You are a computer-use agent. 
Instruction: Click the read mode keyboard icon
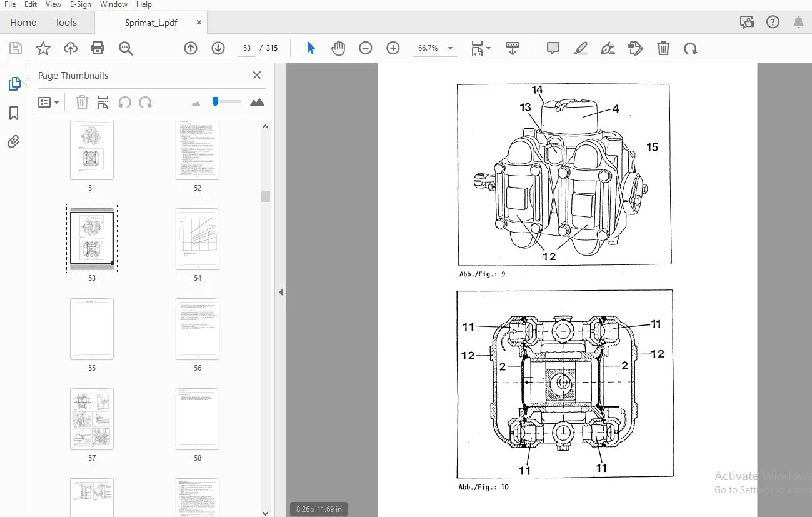(513, 48)
